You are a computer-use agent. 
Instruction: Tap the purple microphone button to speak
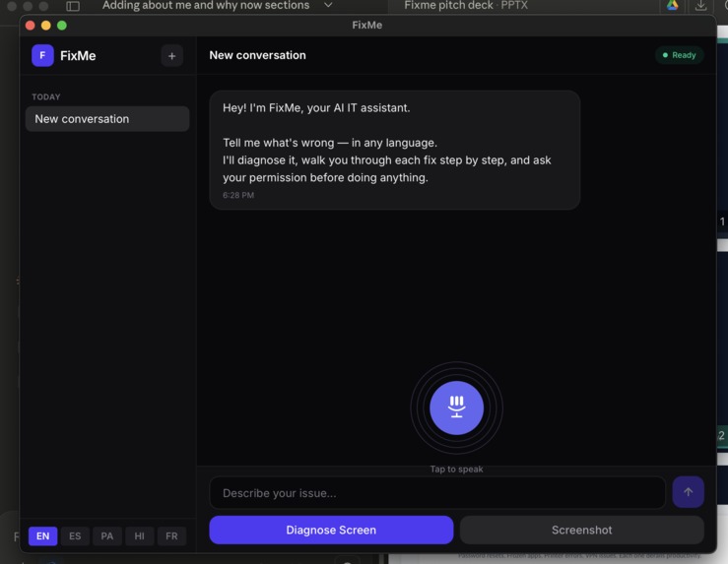(456, 407)
